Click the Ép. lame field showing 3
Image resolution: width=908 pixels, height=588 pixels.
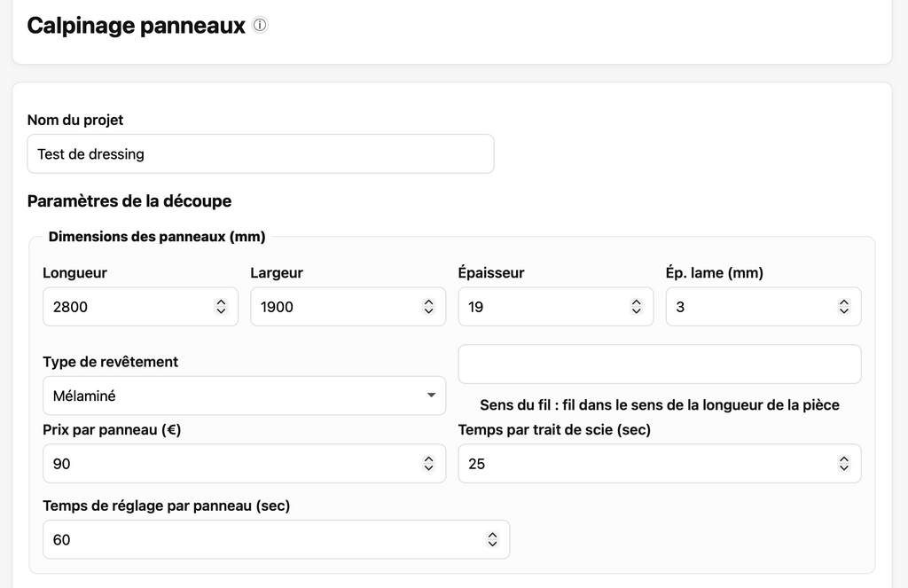click(749, 307)
